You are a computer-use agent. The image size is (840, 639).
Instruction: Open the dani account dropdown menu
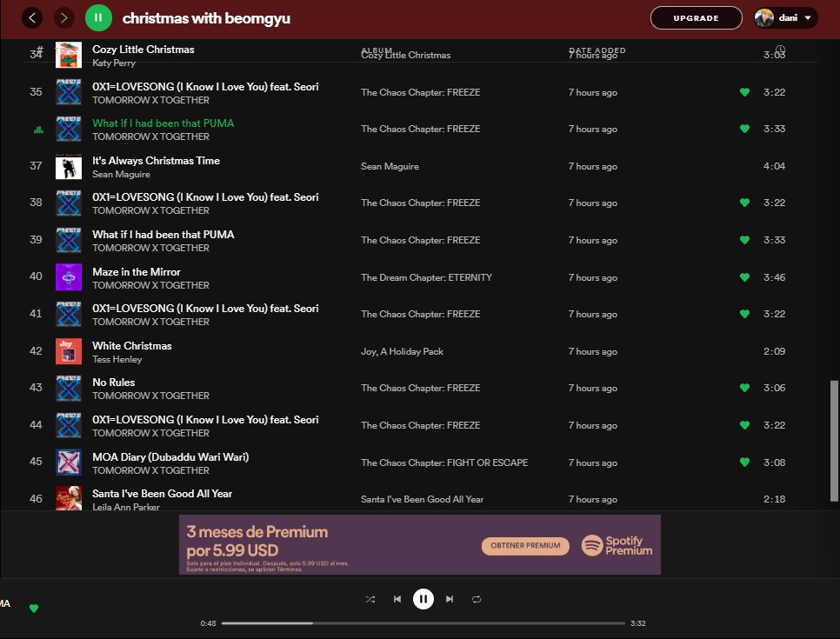pyautogui.click(x=786, y=17)
